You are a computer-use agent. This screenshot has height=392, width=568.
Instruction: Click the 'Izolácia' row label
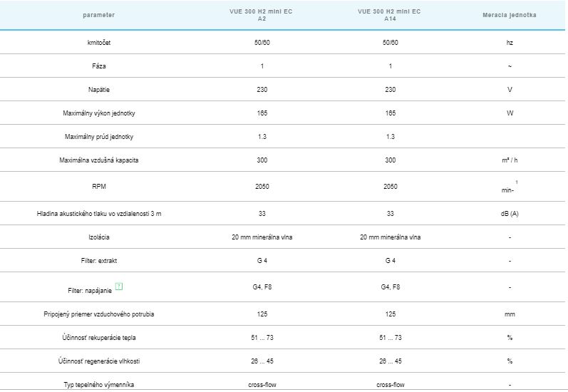(98, 237)
